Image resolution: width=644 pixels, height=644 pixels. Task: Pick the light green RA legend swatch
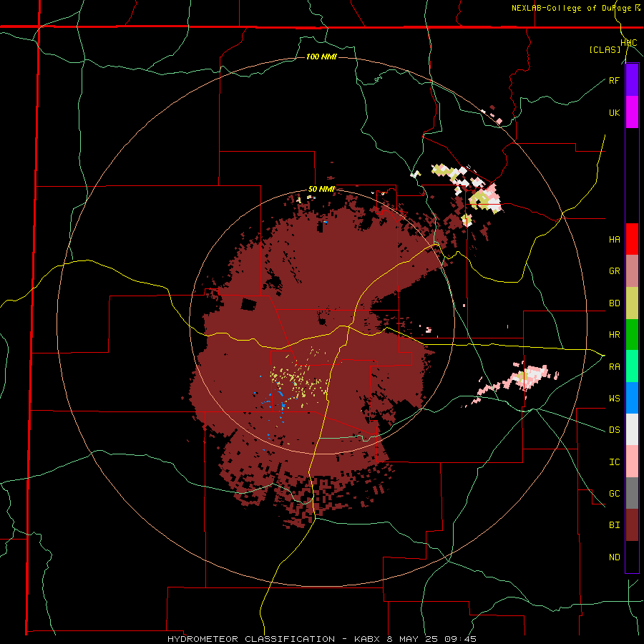coord(632,366)
